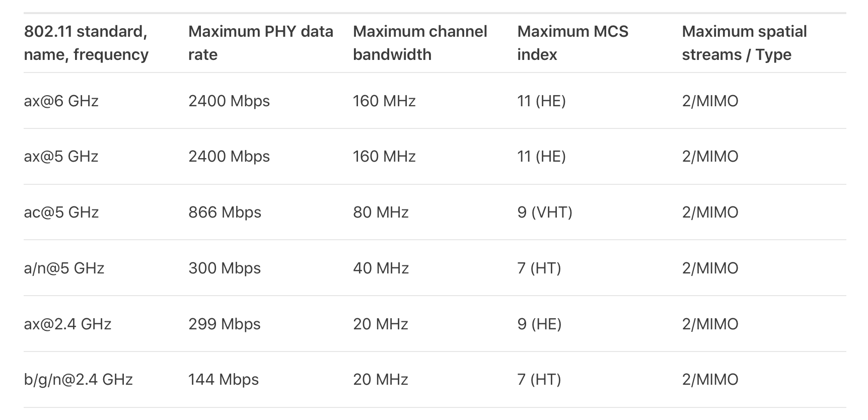Select the "ax@5 GHz" cell
This screenshot has height=420, width=868.
[x=61, y=157]
